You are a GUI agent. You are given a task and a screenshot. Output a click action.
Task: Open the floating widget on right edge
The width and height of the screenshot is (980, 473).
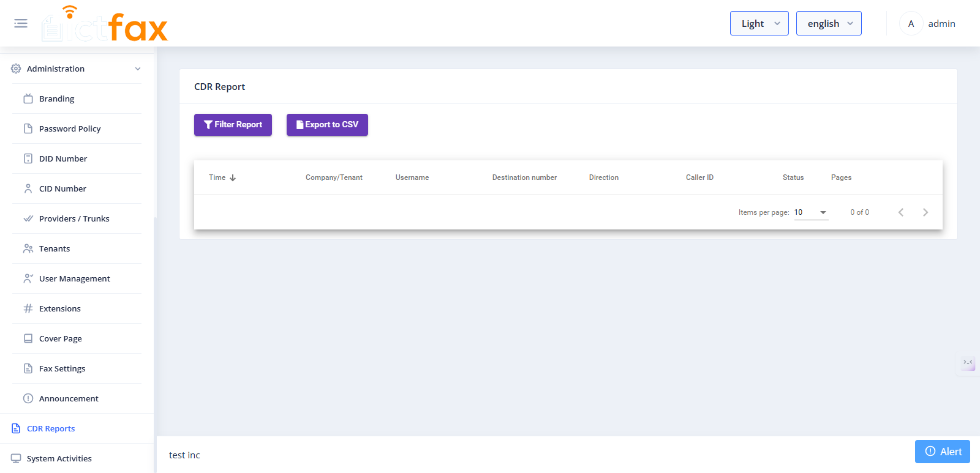[968, 363]
